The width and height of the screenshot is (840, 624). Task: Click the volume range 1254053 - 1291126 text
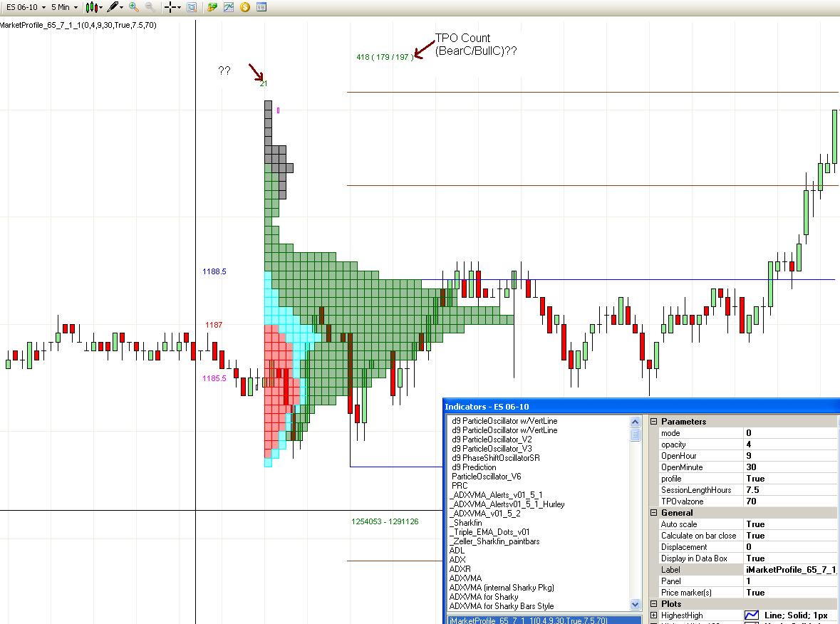tap(385, 521)
